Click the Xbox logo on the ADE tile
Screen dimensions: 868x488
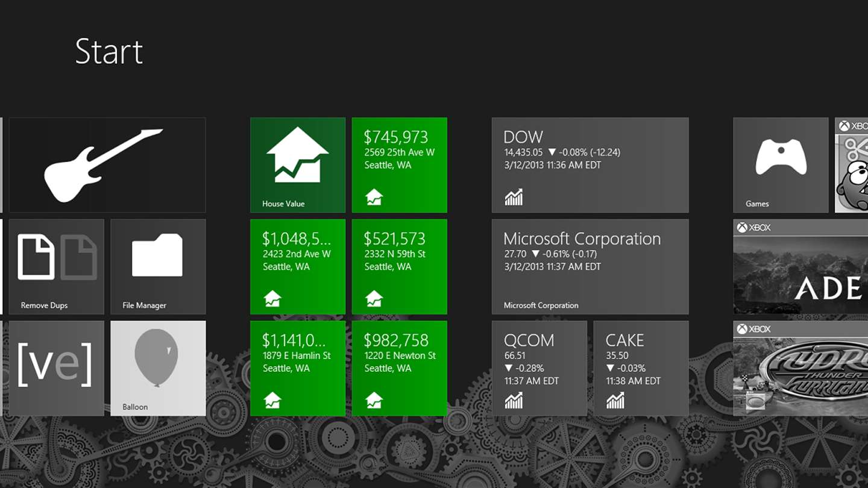[754, 228]
